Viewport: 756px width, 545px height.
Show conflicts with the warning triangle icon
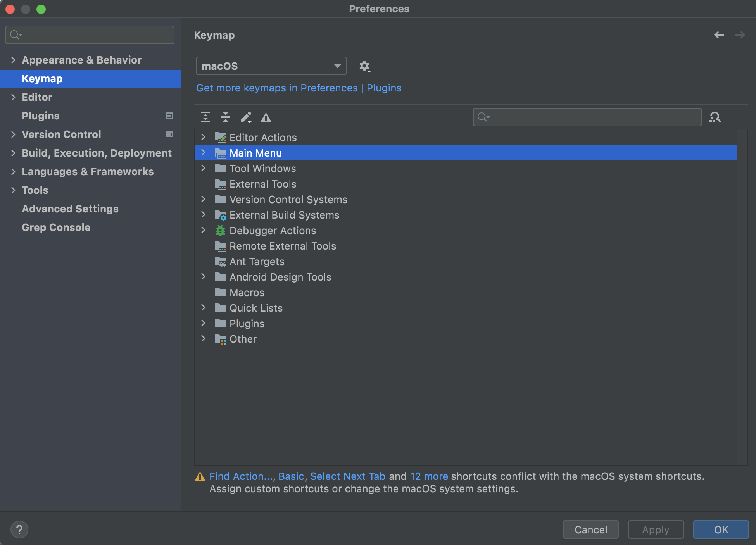[x=266, y=117]
